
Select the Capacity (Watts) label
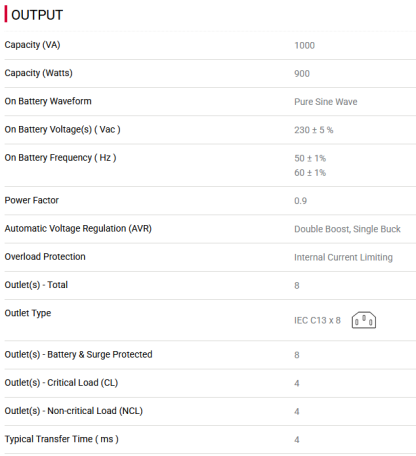coord(38,73)
